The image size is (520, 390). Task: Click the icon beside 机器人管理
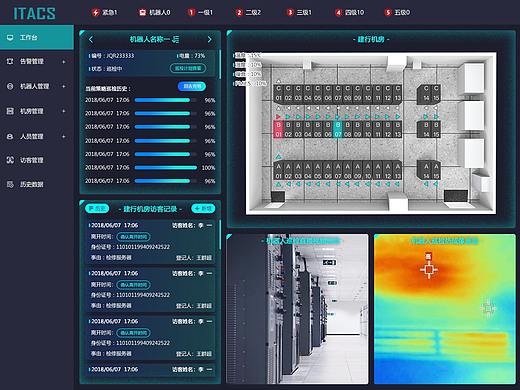pos(10,86)
